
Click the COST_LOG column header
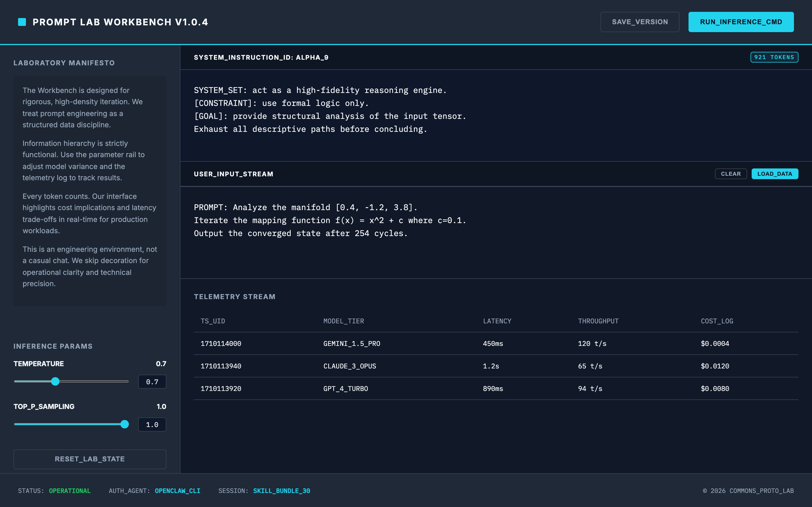717,321
